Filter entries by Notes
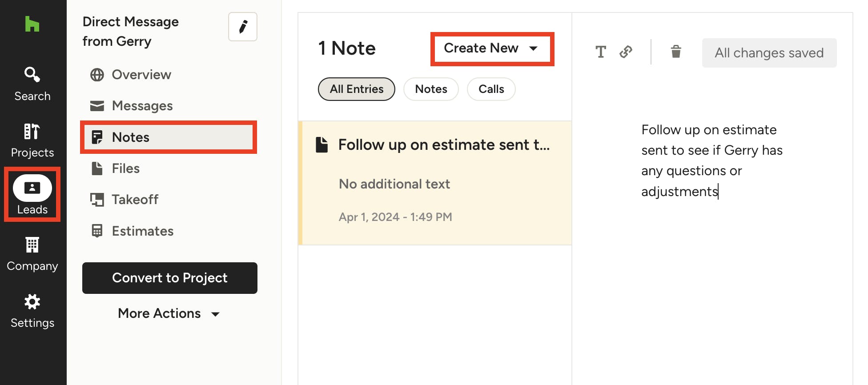This screenshot has height=385, width=868. pyautogui.click(x=430, y=89)
